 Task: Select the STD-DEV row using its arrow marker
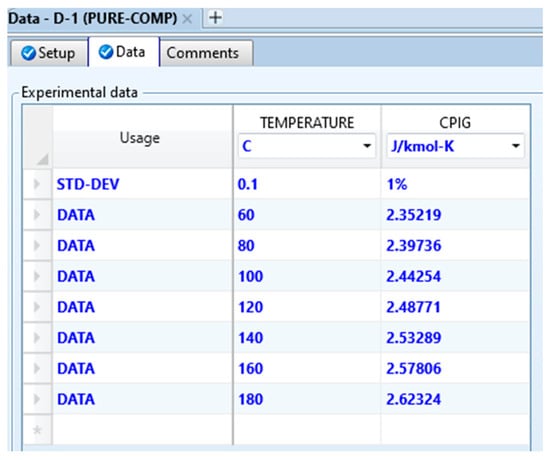click(37, 184)
